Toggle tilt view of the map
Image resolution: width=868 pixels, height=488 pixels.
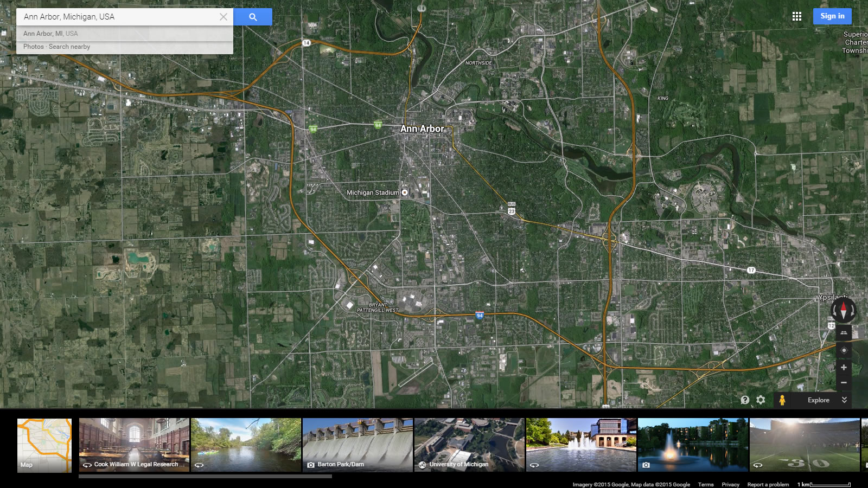point(844,332)
